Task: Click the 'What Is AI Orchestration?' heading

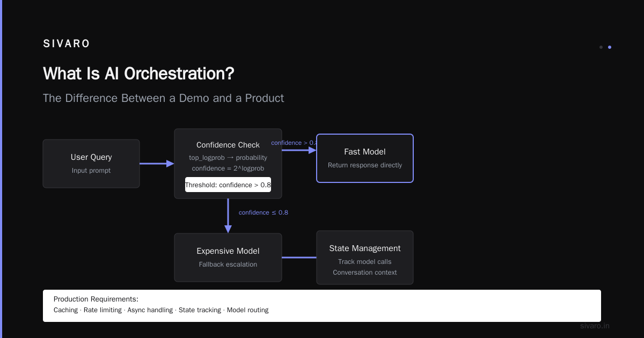Action: [x=138, y=74]
